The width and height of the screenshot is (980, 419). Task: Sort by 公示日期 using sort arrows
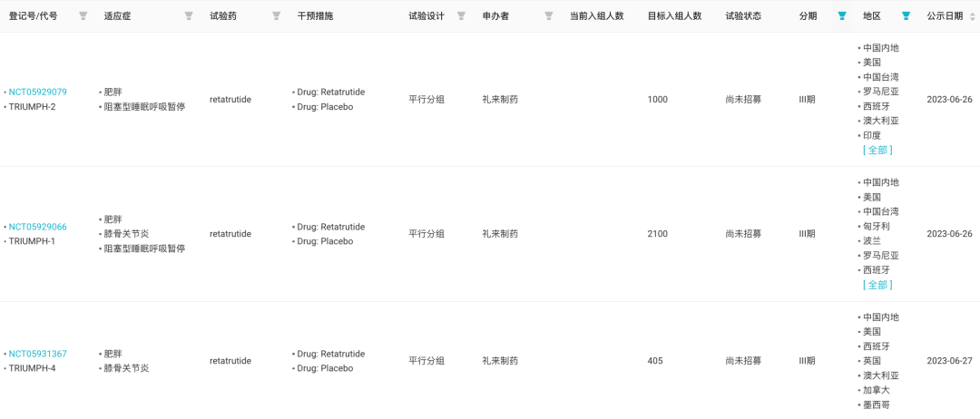[x=972, y=17]
